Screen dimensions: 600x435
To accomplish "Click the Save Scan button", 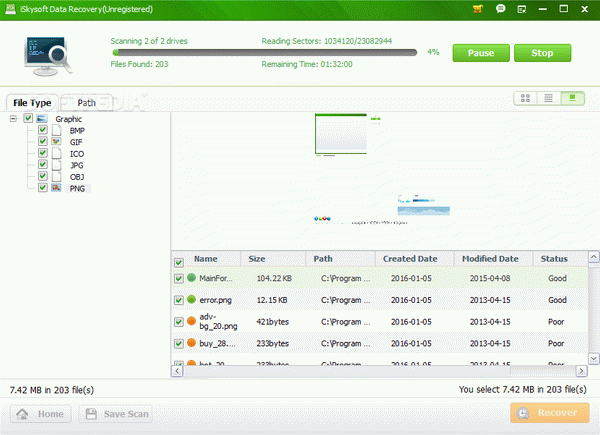I will (x=116, y=414).
